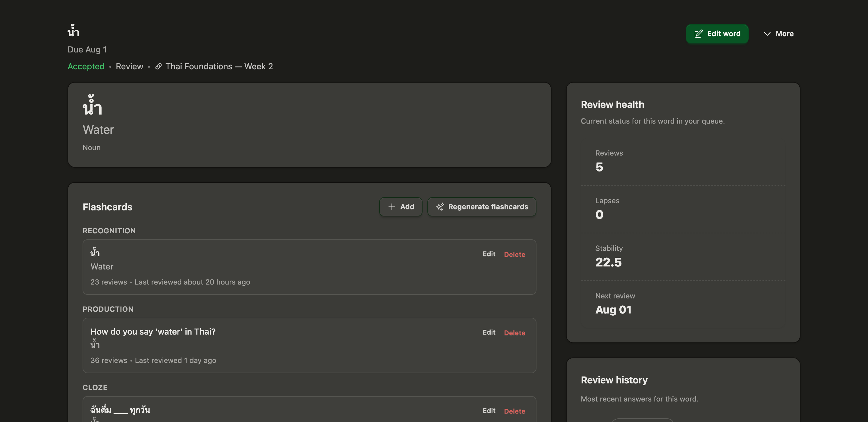Select the Water translation in the word card
Viewport: 868px width, 422px height.
(98, 130)
